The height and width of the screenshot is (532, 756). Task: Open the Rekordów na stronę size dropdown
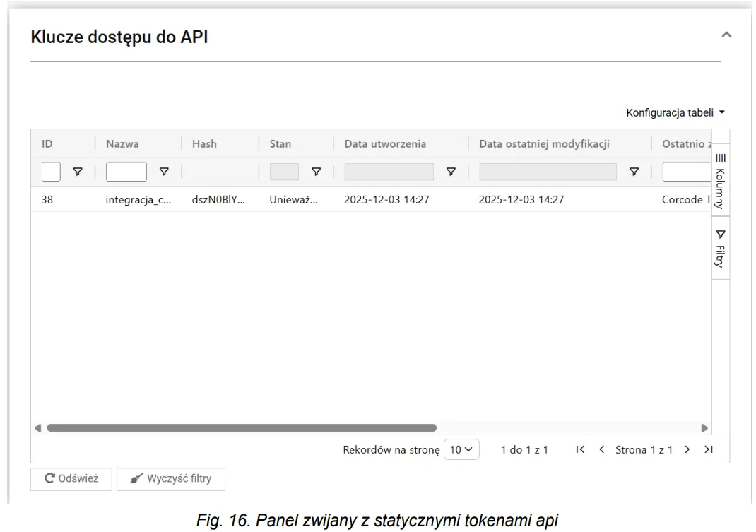tap(463, 449)
